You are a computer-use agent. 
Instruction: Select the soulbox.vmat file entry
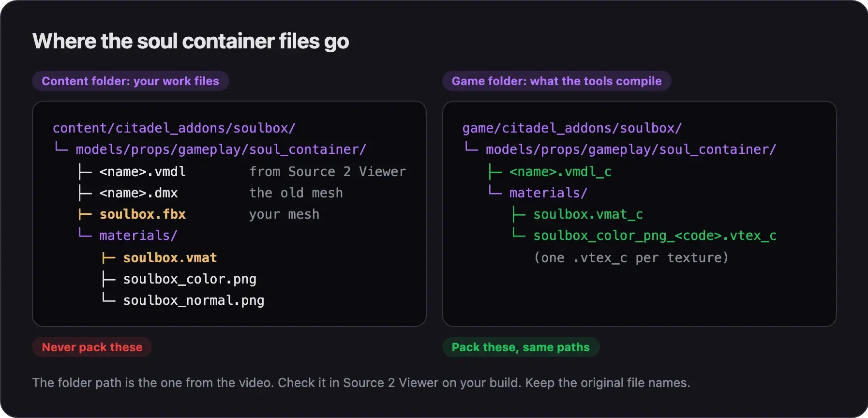point(170,258)
